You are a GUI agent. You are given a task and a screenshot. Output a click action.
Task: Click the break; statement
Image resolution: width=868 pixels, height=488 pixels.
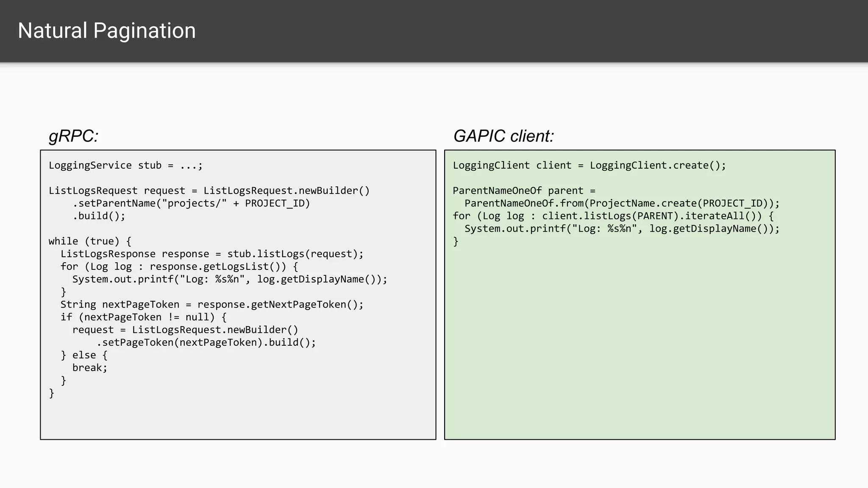(90, 368)
